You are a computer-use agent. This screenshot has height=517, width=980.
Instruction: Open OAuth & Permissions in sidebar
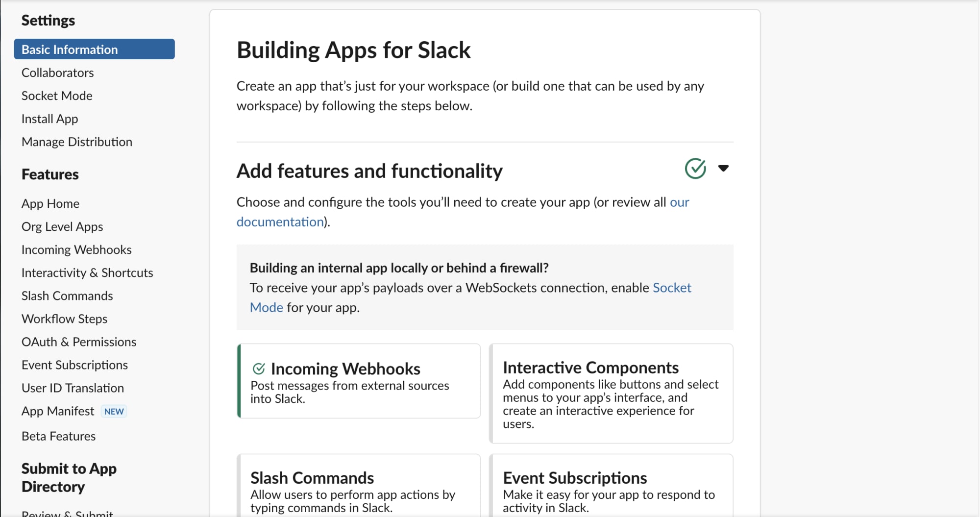[x=79, y=342]
